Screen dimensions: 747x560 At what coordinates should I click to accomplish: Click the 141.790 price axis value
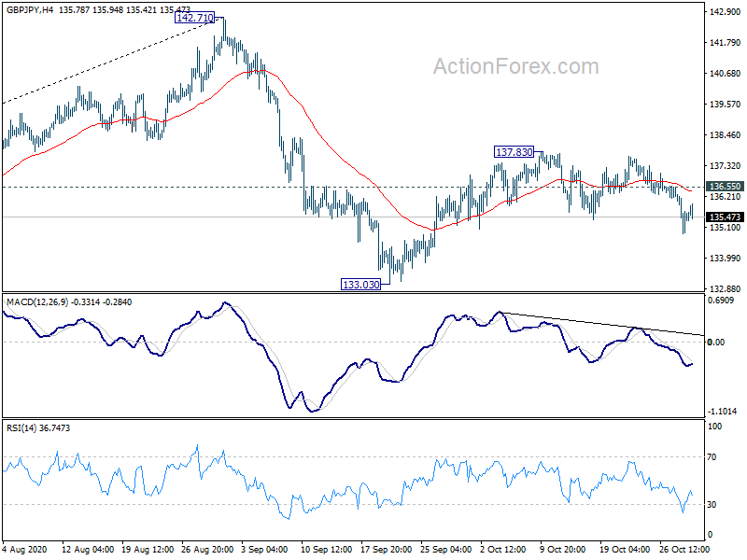726,43
